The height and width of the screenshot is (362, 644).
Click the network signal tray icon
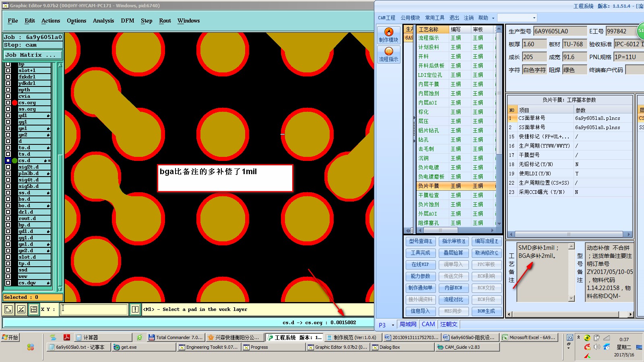click(607, 338)
